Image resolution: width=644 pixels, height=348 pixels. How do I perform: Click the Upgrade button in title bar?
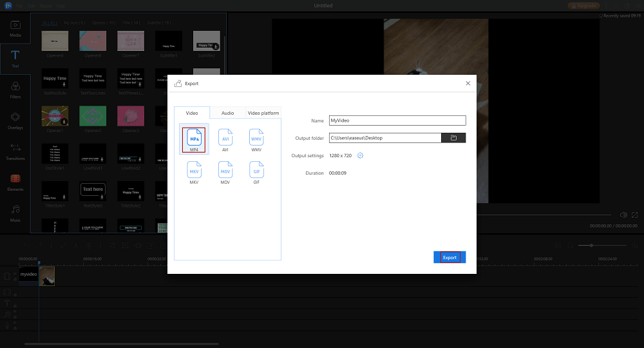(x=584, y=5)
